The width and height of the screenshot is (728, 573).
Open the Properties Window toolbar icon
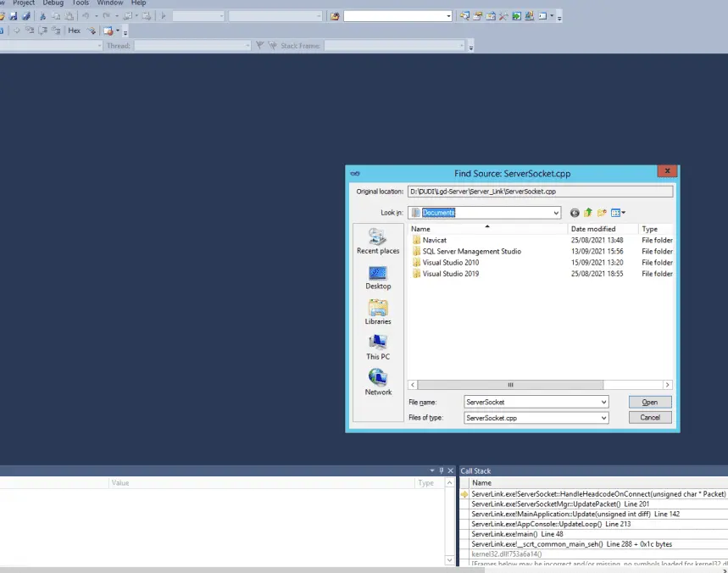pos(477,16)
